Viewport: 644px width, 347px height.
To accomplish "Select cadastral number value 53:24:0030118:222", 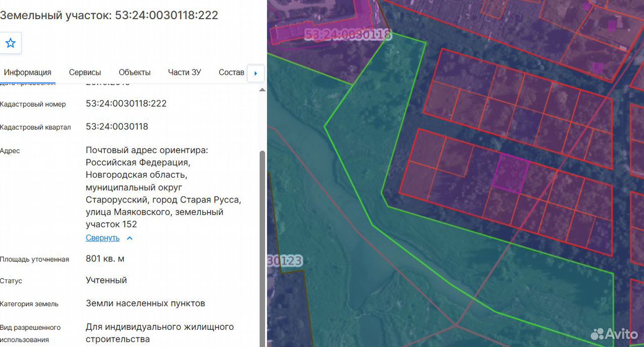I will pyautogui.click(x=126, y=104).
